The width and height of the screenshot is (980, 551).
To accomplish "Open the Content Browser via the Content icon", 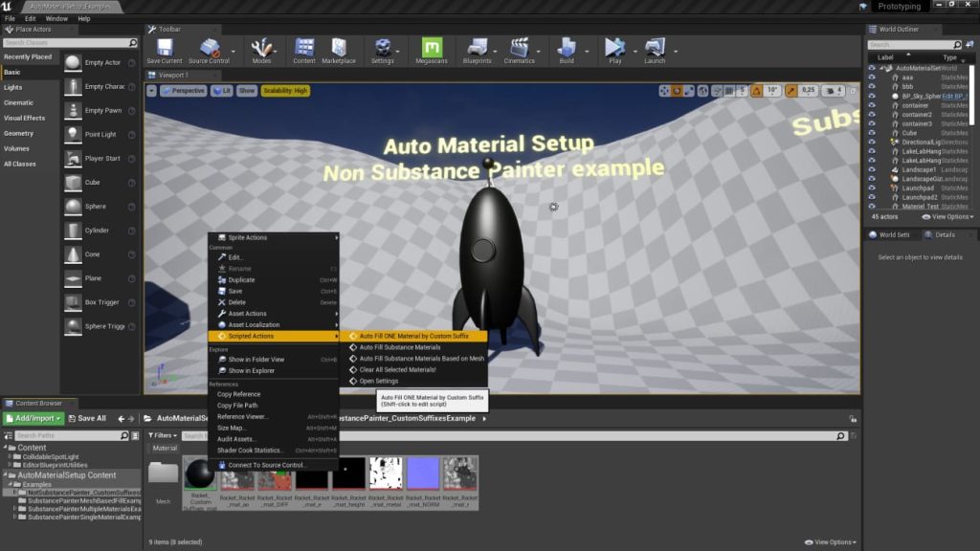I will (x=302, y=46).
